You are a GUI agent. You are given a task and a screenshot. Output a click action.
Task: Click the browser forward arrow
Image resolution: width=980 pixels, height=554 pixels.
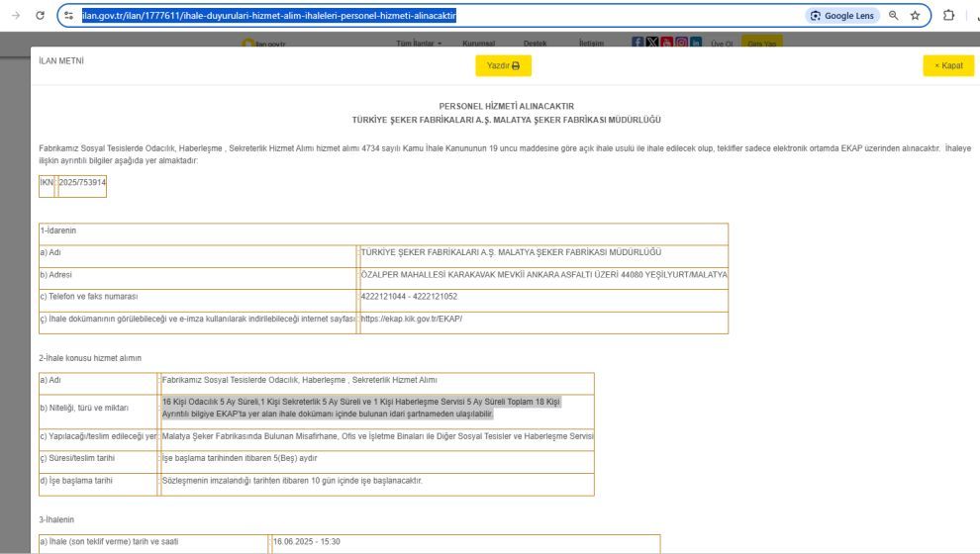[x=16, y=16]
